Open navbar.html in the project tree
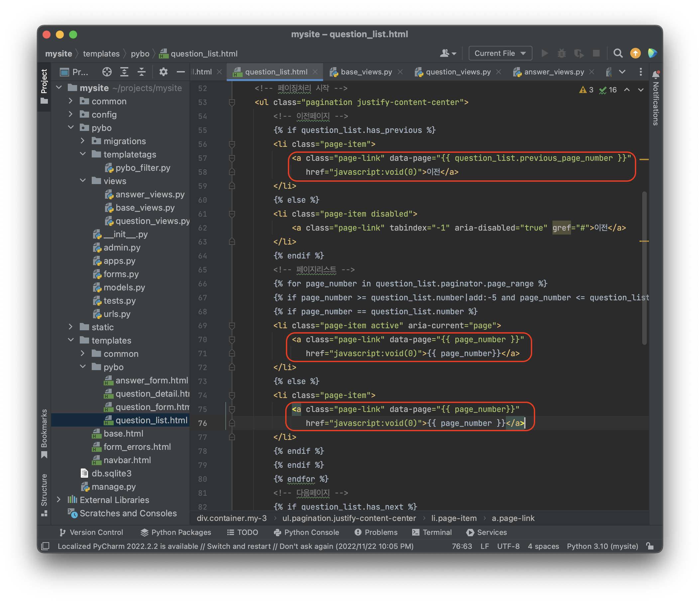The image size is (700, 602). point(127,460)
